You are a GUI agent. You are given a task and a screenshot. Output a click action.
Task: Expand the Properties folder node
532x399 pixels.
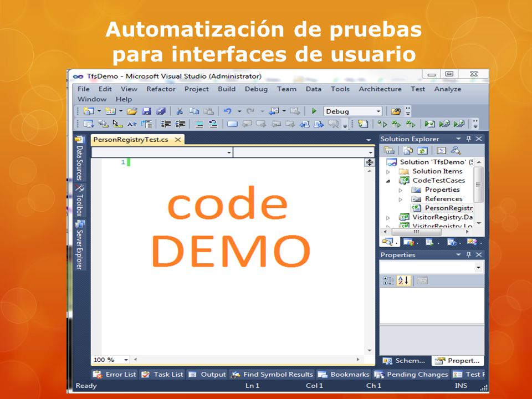(x=400, y=190)
